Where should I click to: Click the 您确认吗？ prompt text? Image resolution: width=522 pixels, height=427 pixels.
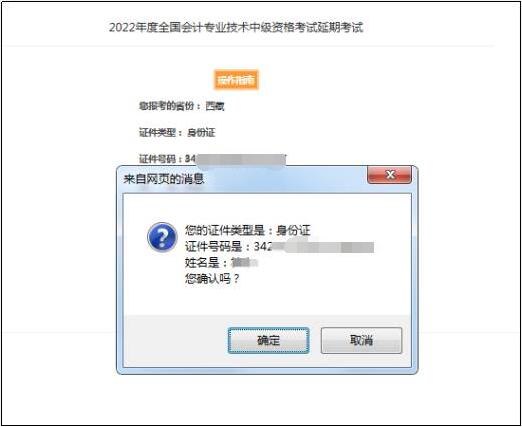(212, 278)
